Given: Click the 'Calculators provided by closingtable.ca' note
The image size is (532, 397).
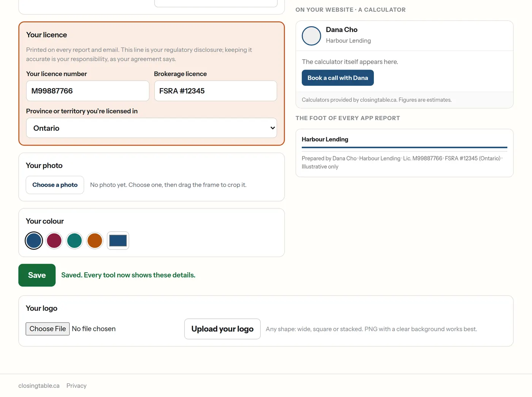Looking at the screenshot, I should pyautogui.click(x=377, y=100).
